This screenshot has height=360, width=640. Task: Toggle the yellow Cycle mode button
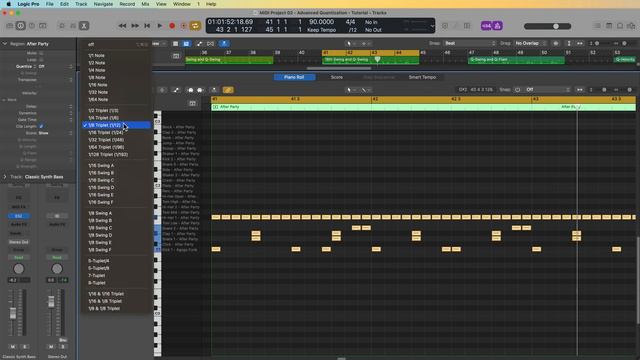(196, 26)
